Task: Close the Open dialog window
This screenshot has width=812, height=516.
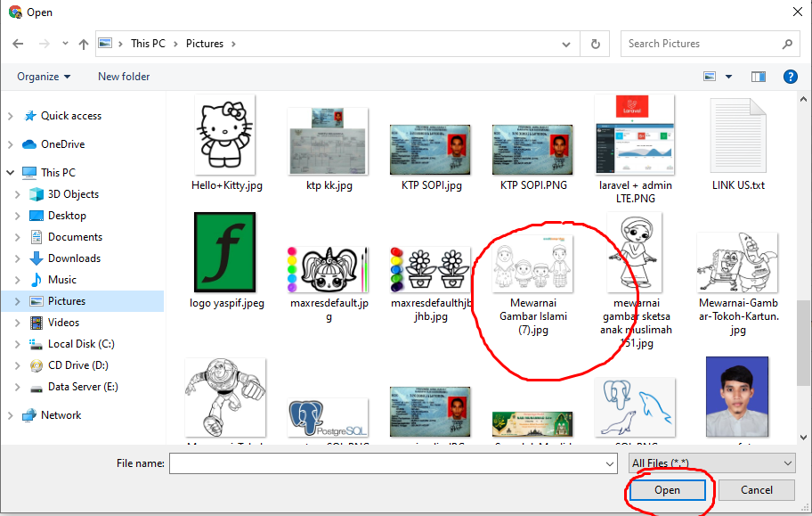Action: click(798, 12)
